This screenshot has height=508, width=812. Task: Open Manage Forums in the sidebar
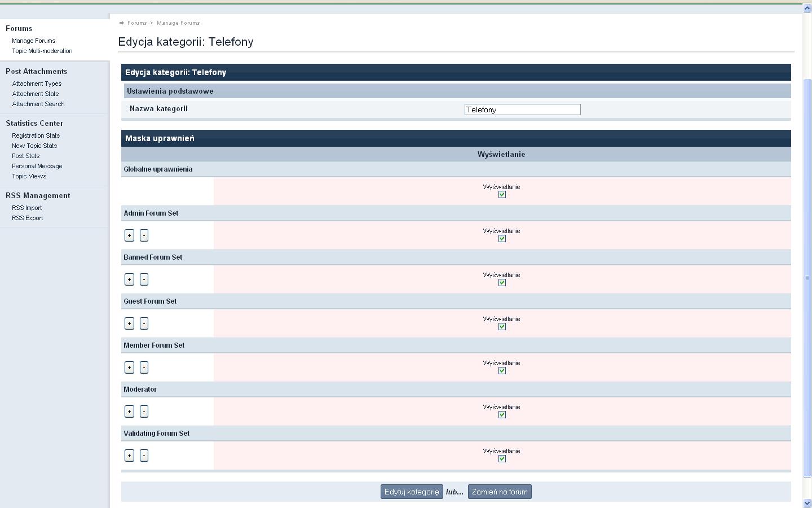[x=34, y=41]
